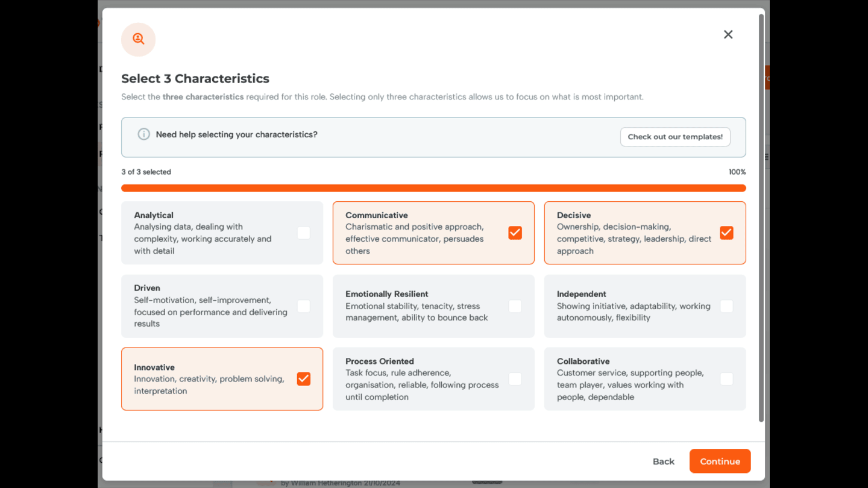Click the Independent card title
Image resolution: width=868 pixels, height=488 pixels.
tap(582, 294)
